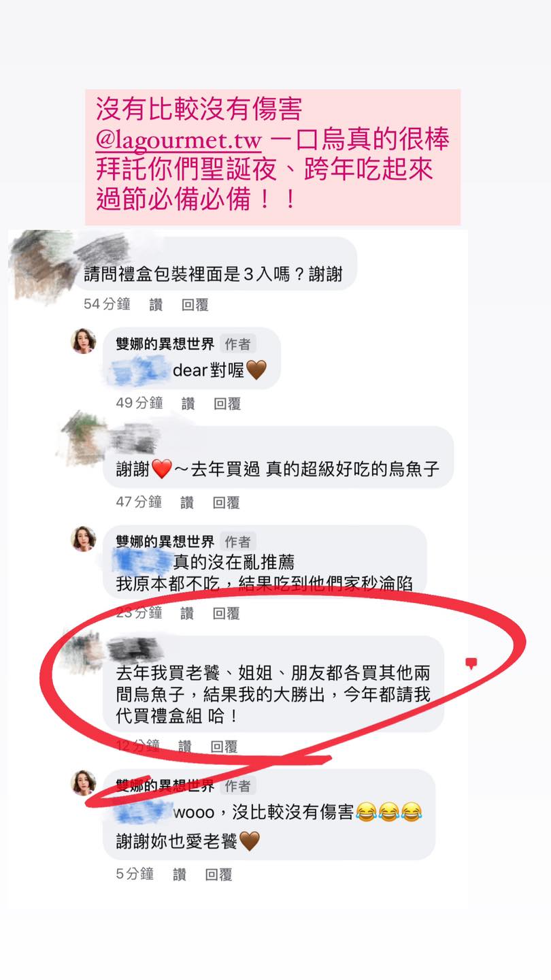Click 回覆 on the 49分鐘 comment

click(227, 404)
